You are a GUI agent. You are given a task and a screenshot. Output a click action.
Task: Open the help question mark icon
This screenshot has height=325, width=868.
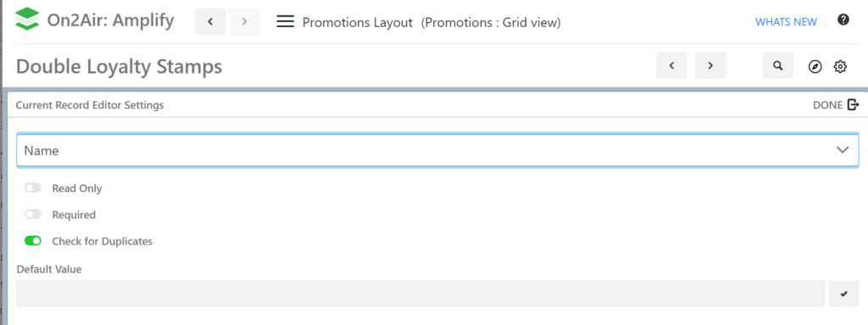tap(843, 20)
